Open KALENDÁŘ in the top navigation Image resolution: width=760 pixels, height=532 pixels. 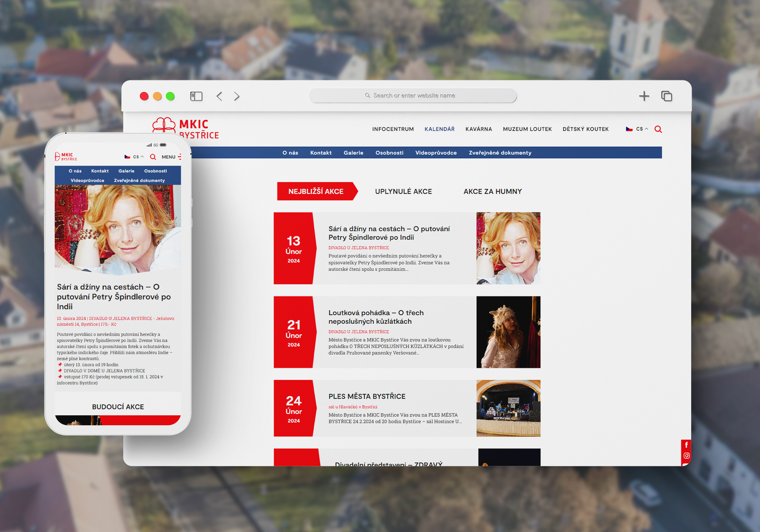click(439, 129)
